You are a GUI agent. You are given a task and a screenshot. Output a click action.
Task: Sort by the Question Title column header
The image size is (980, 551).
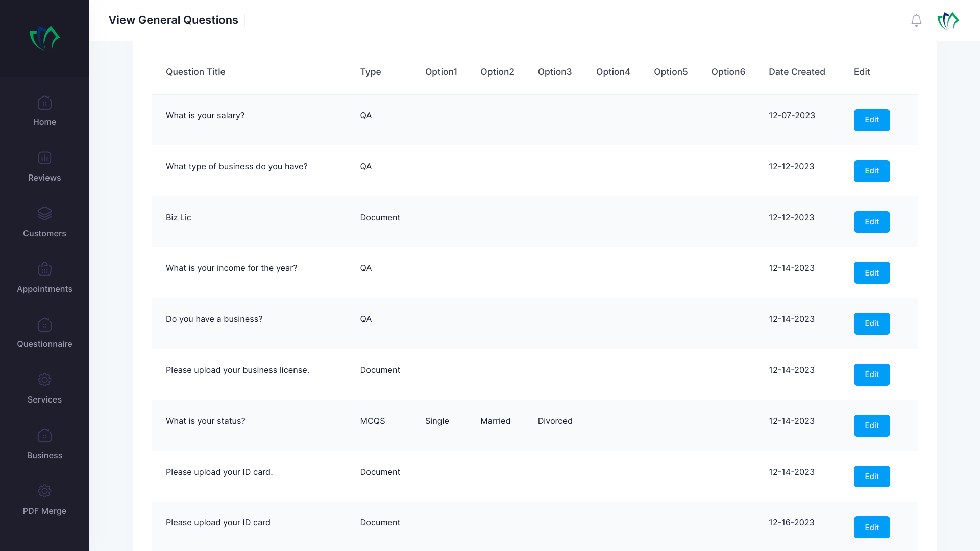[195, 72]
